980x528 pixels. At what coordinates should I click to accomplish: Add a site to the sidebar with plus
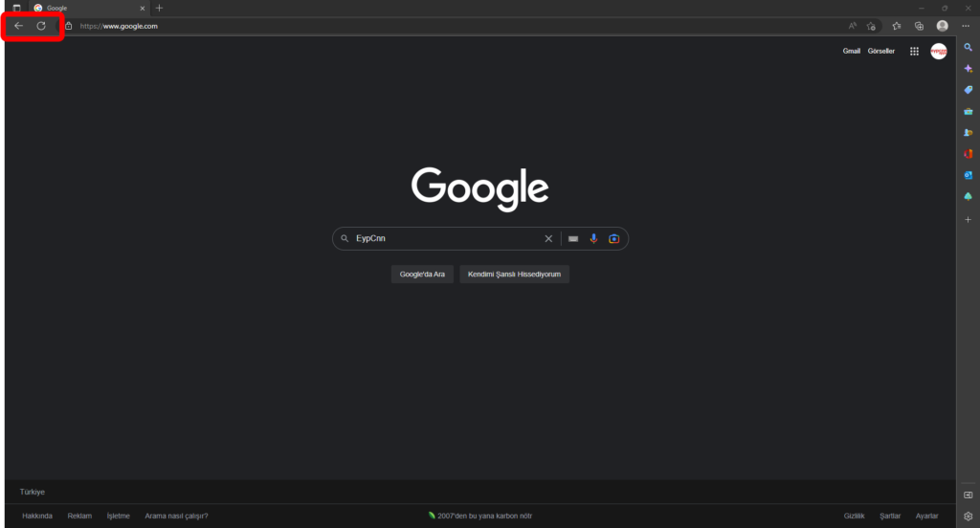(x=969, y=219)
